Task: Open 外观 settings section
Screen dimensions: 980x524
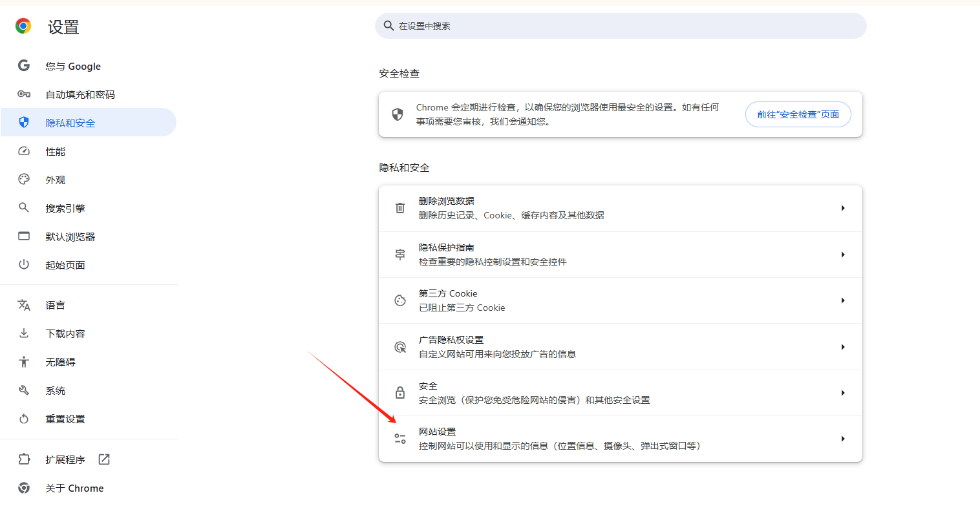Action: pyautogui.click(x=89, y=180)
